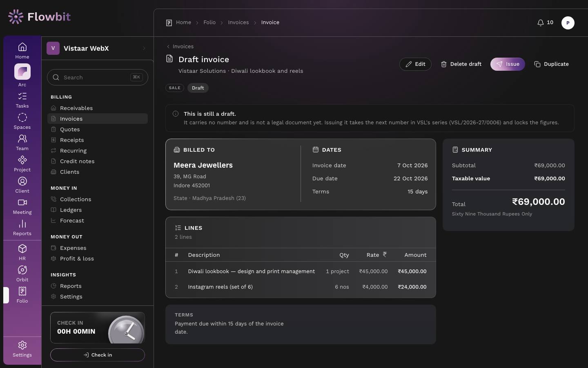Open the Arc icon in the rail
Viewport: 588px width, 368px height.
22,72
